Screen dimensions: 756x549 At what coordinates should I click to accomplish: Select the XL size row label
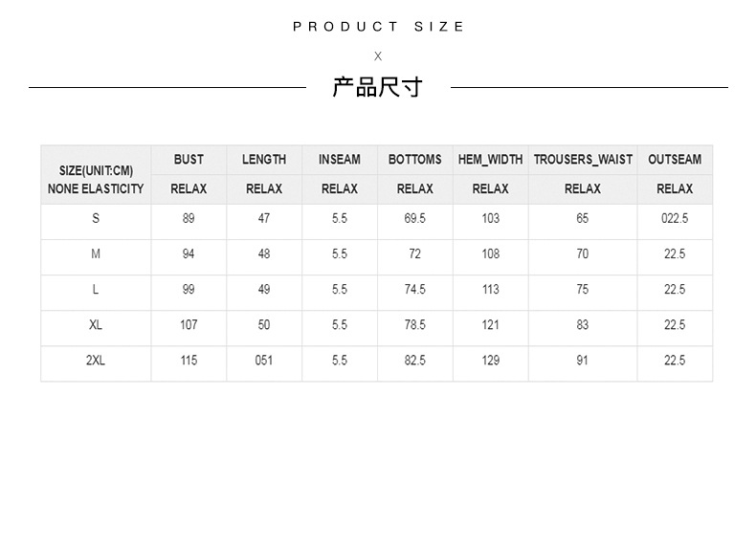96,325
